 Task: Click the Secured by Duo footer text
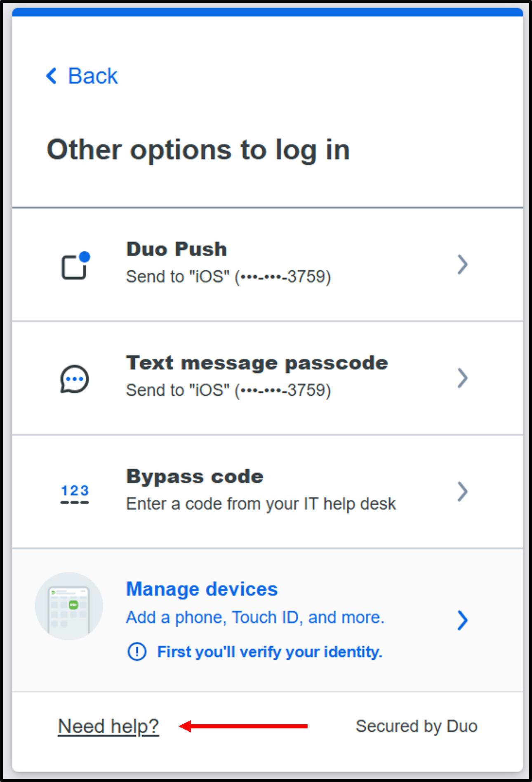(x=417, y=726)
